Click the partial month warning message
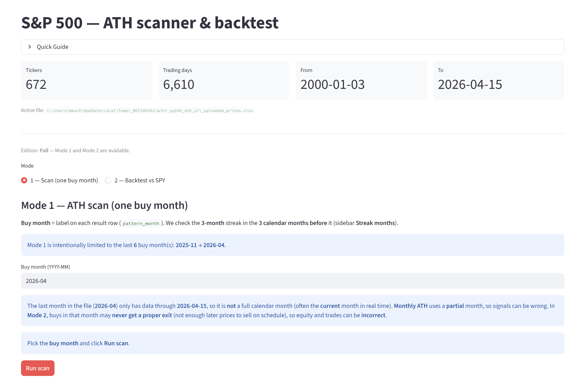The image size is (588, 384). [x=292, y=310]
